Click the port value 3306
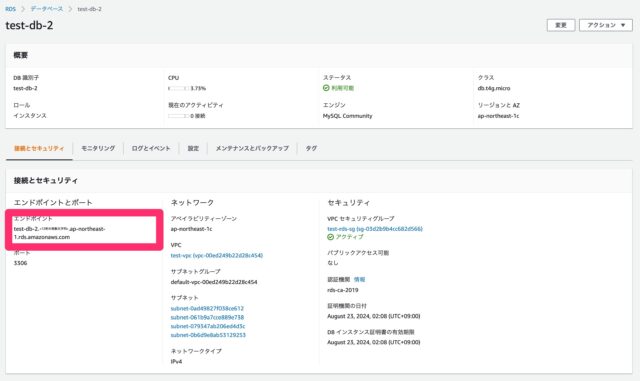Image resolution: width=640 pixels, height=381 pixels. [20, 263]
